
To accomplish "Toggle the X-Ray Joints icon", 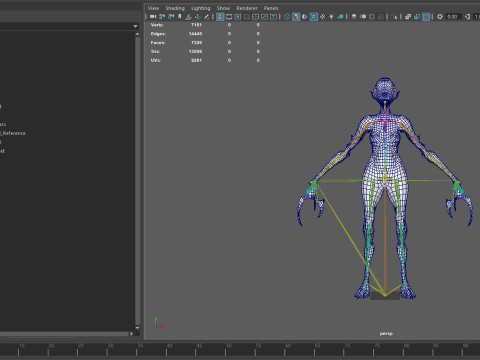I will click(426, 16).
